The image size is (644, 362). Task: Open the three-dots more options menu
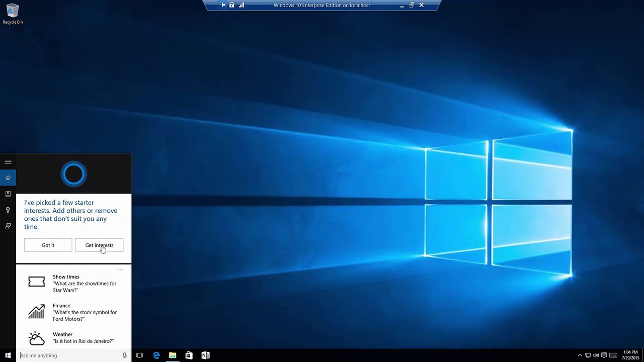tap(121, 270)
